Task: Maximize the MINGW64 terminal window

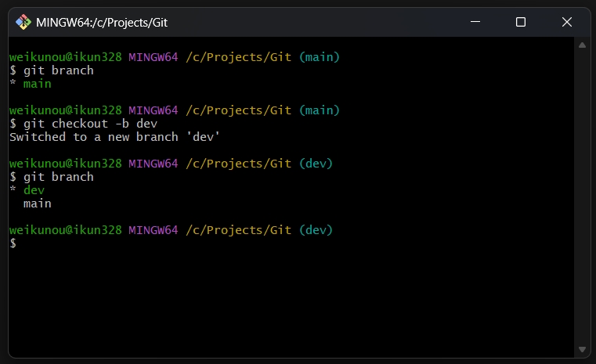Action: (521, 22)
